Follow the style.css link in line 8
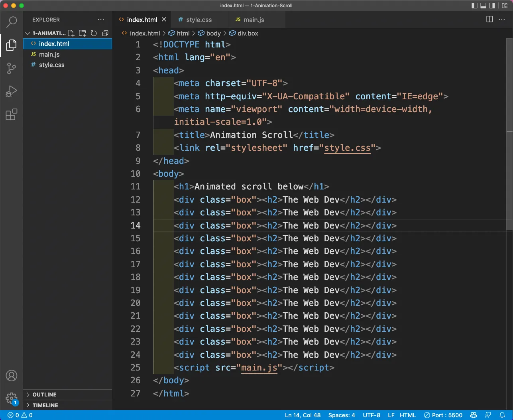 coord(347,148)
